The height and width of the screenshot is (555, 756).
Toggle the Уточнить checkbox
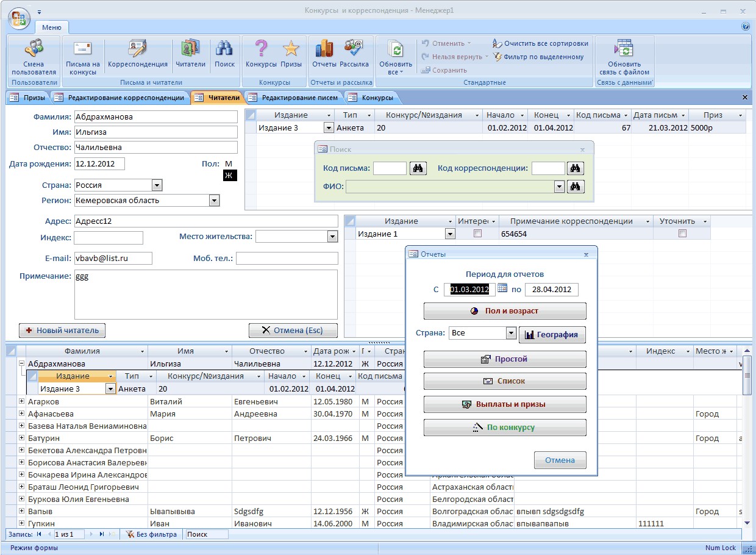click(682, 234)
